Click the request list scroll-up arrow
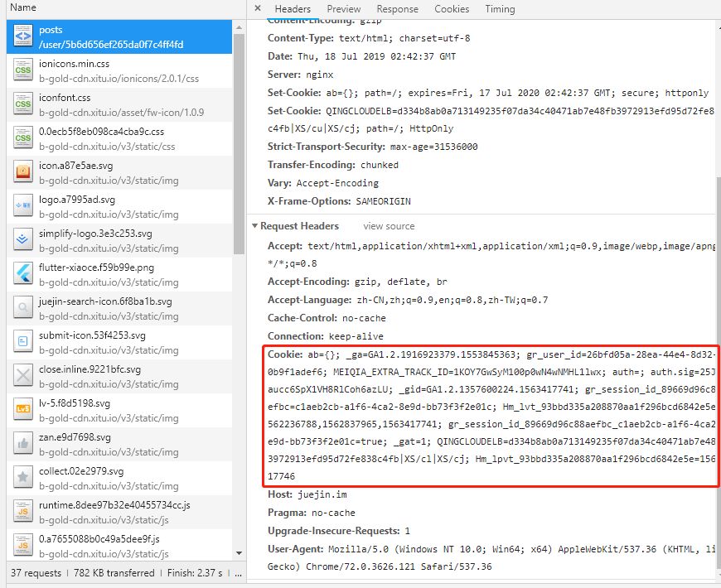Viewport: 721px width, 588px height. coord(240,27)
